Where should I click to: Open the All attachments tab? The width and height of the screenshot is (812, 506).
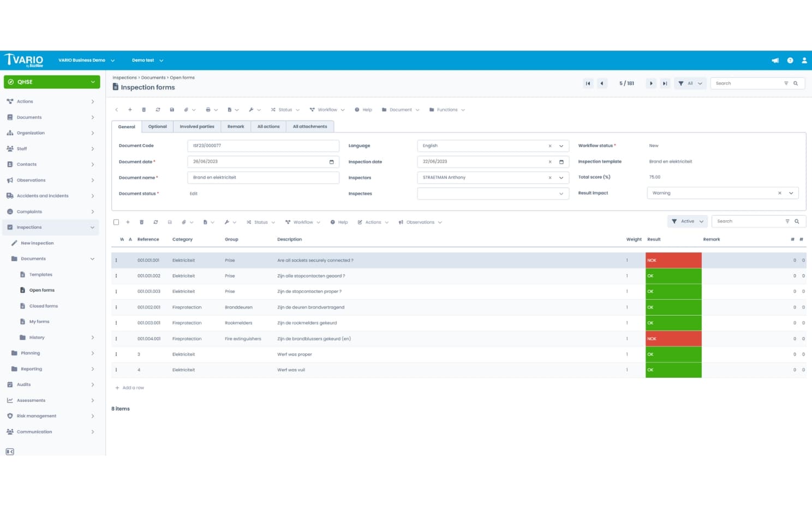pyautogui.click(x=309, y=126)
